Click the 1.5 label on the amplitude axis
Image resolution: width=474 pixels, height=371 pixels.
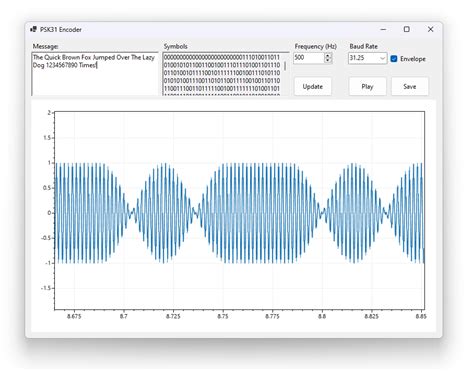pos(47,138)
